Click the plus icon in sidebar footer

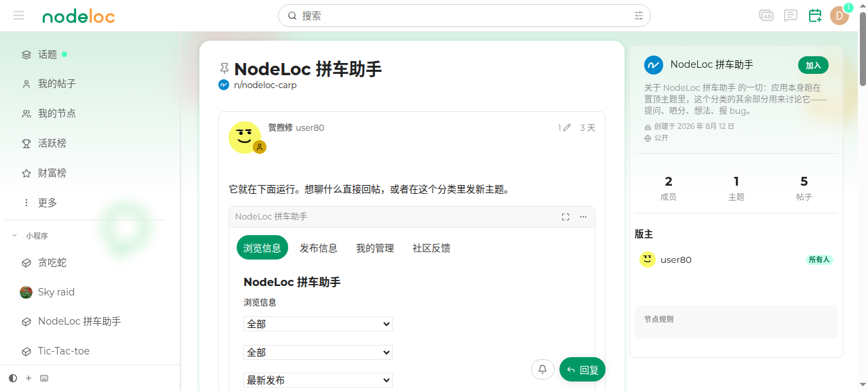(x=28, y=378)
